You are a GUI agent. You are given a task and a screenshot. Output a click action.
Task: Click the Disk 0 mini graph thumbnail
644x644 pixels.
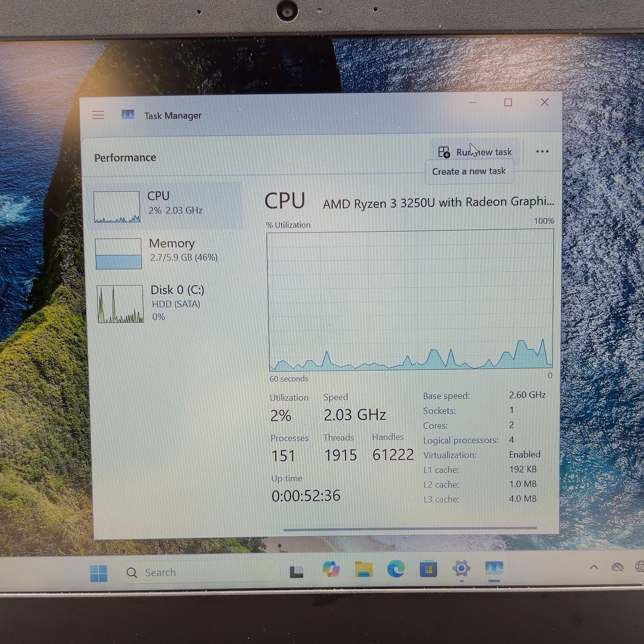tap(120, 304)
